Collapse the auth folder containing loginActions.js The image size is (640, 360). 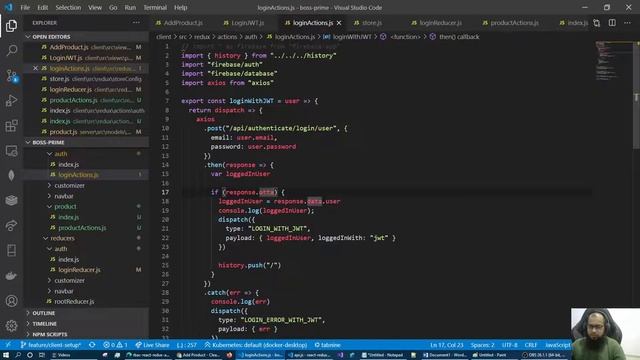coord(60,154)
